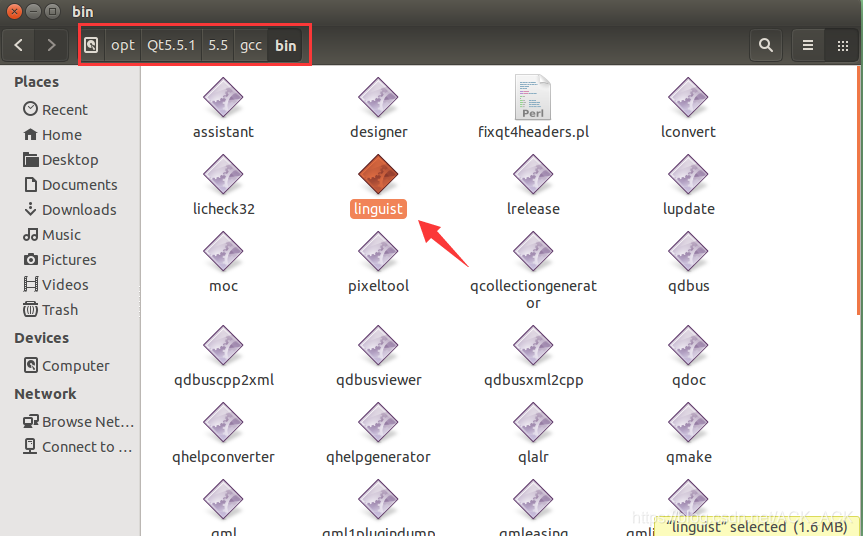The width and height of the screenshot is (863, 536).
Task: Open Connect to Server entry
Action: pos(77,447)
